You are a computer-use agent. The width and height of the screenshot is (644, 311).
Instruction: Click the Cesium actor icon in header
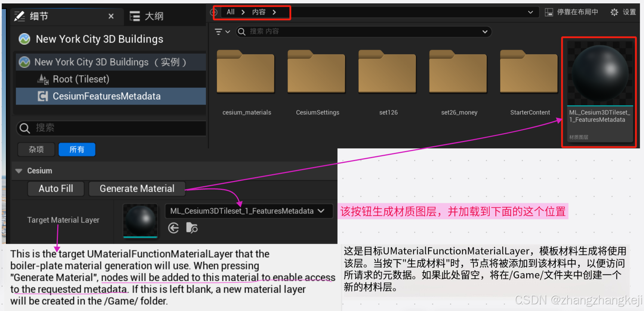[x=24, y=39]
